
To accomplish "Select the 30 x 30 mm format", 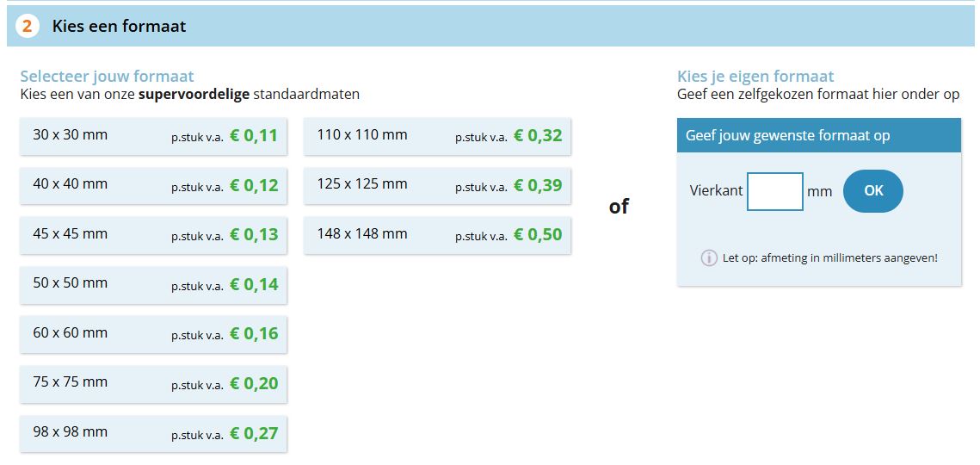I will coord(153,136).
